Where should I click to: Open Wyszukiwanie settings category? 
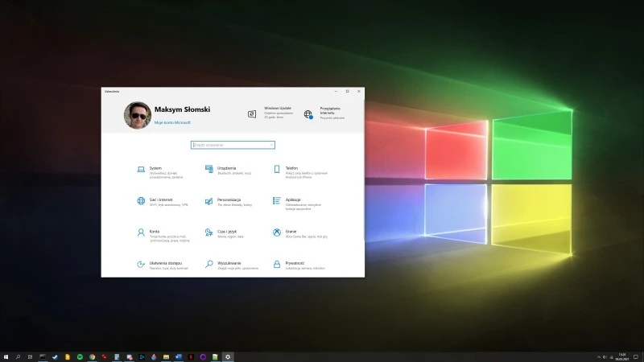(x=232, y=265)
